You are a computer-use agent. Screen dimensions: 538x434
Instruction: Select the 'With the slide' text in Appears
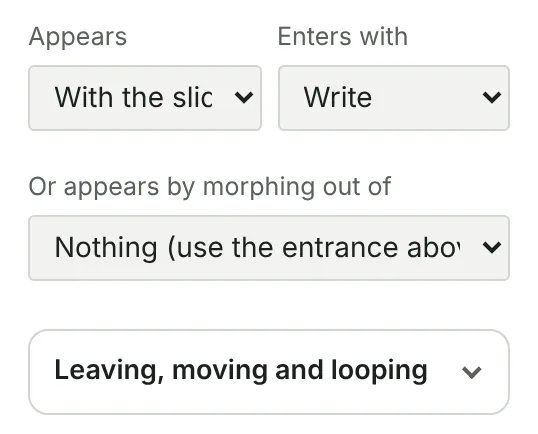pyautogui.click(x=134, y=97)
